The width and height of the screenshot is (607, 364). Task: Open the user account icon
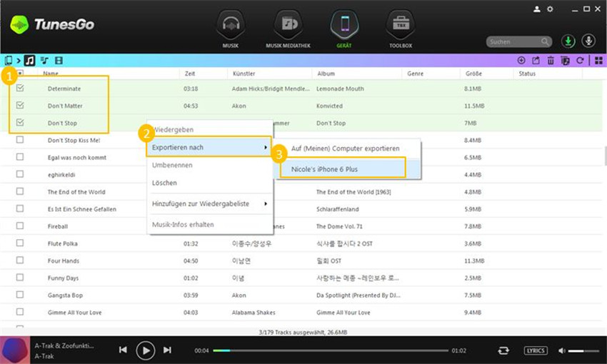536,9
